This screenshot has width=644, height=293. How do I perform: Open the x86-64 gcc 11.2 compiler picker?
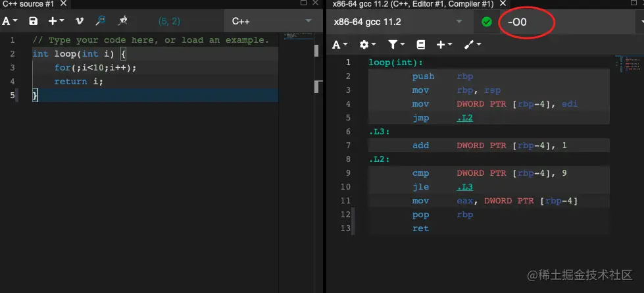pos(399,22)
